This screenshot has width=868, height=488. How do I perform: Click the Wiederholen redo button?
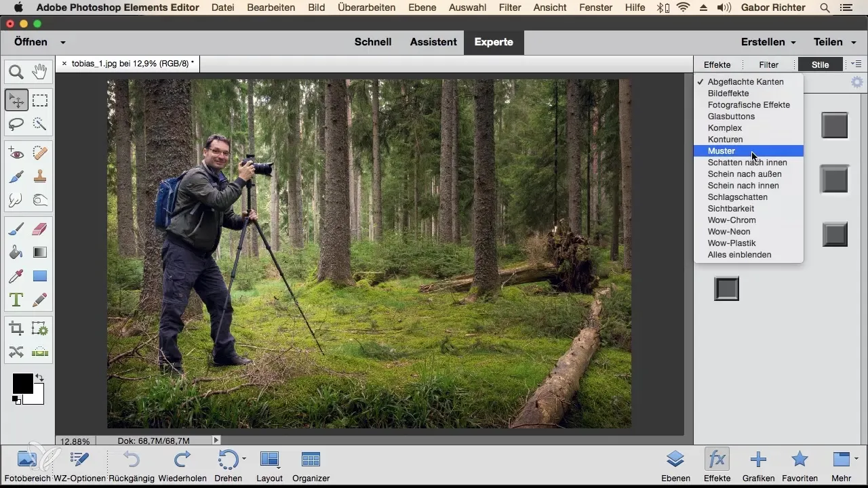coord(182,466)
